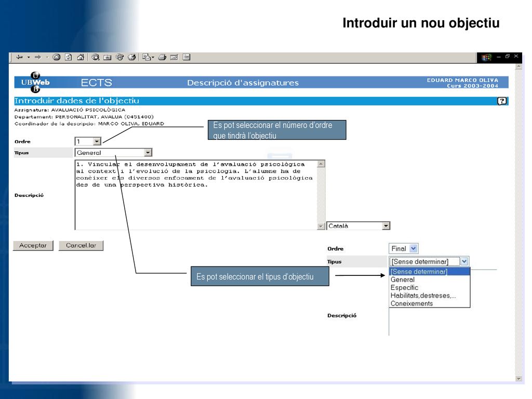This screenshot has height=399, width=532.
Task: Click the ECTS header text
Action: [96, 83]
